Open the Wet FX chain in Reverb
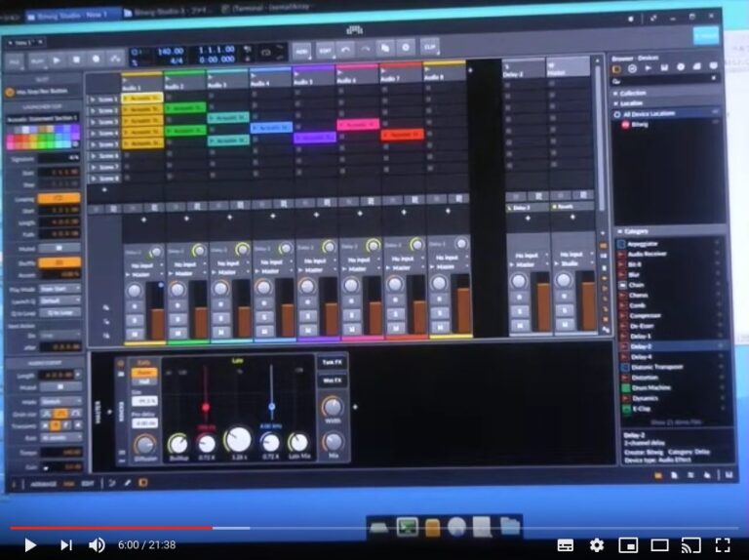 point(332,380)
